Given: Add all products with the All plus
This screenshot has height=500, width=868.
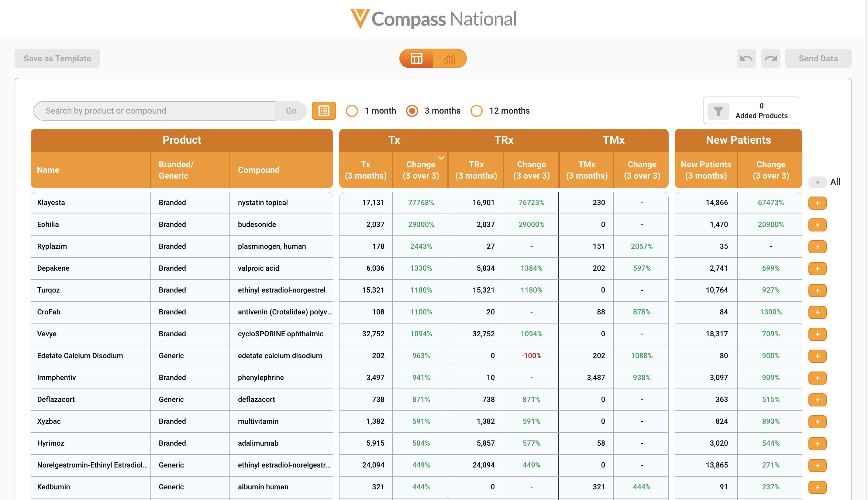Looking at the screenshot, I should [817, 182].
